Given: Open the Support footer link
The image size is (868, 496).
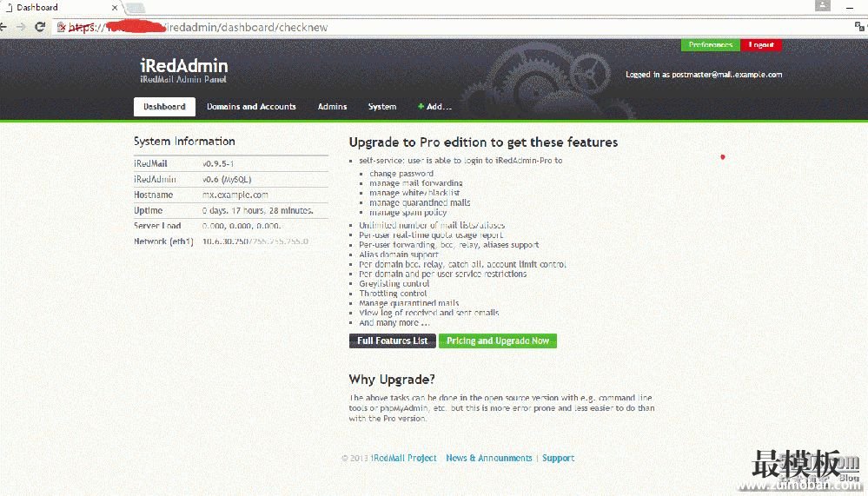Looking at the screenshot, I should point(558,459).
